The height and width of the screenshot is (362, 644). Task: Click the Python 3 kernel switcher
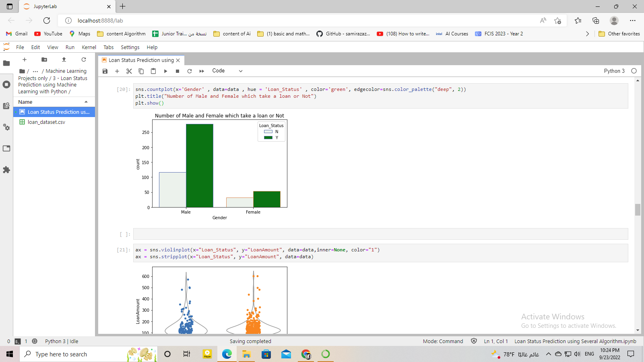click(614, 71)
